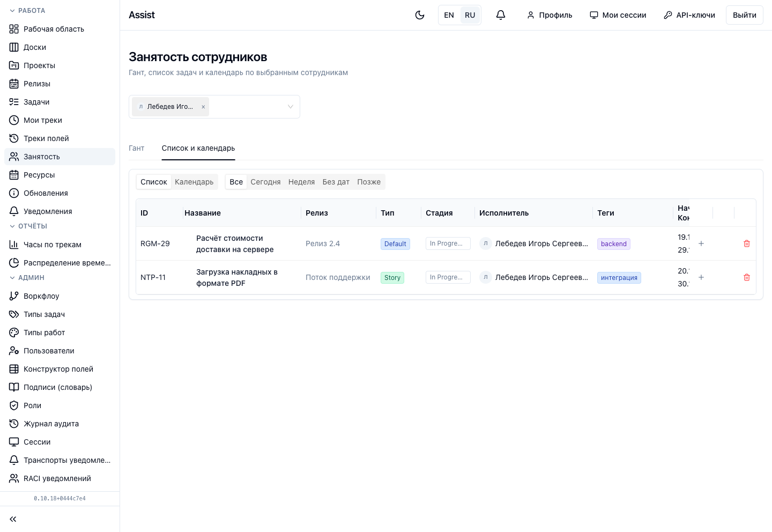Open Релиз 2.4 link
The height and width of the screenshot is (532, 772).
tap(323, 243)
